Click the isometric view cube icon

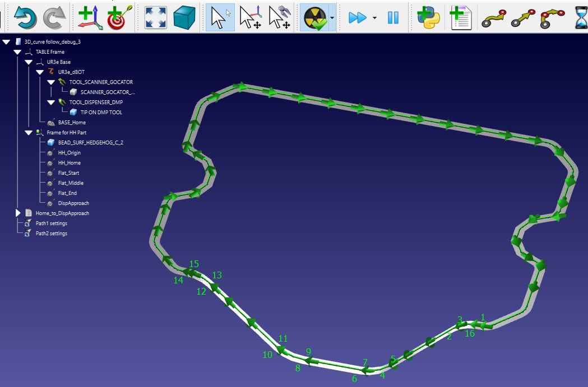184,17
